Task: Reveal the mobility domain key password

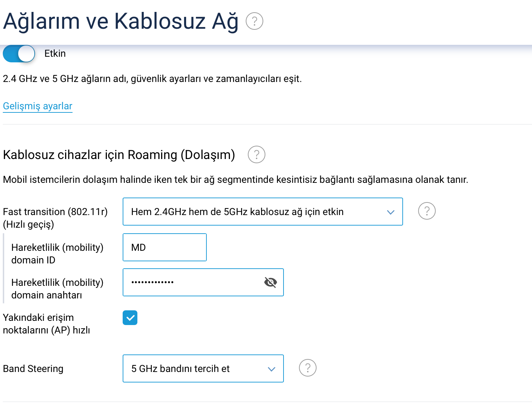Action: click(271, 282)
